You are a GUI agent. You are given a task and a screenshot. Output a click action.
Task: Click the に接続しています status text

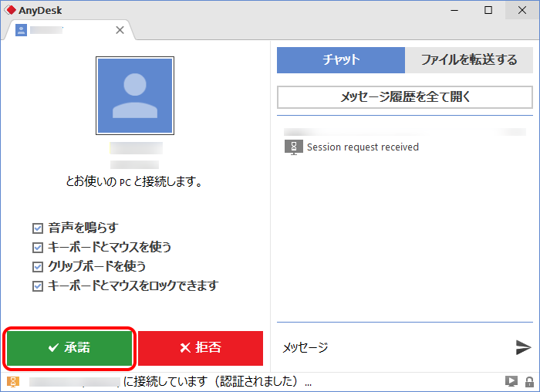[218, 381]
